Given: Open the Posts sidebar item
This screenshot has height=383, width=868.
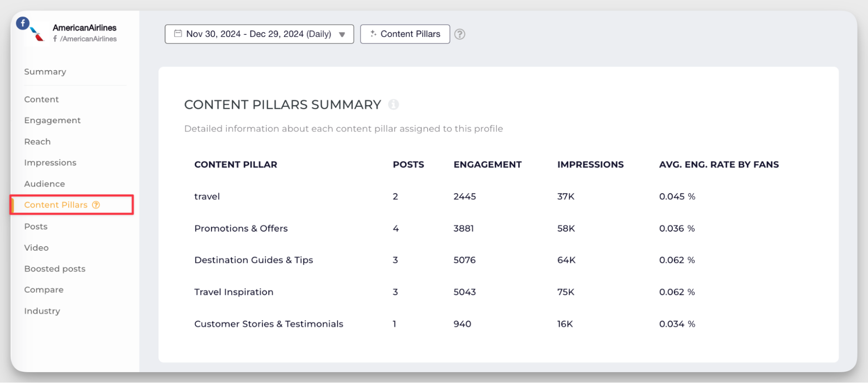Looking at the screenshot, I should point(36,226).
